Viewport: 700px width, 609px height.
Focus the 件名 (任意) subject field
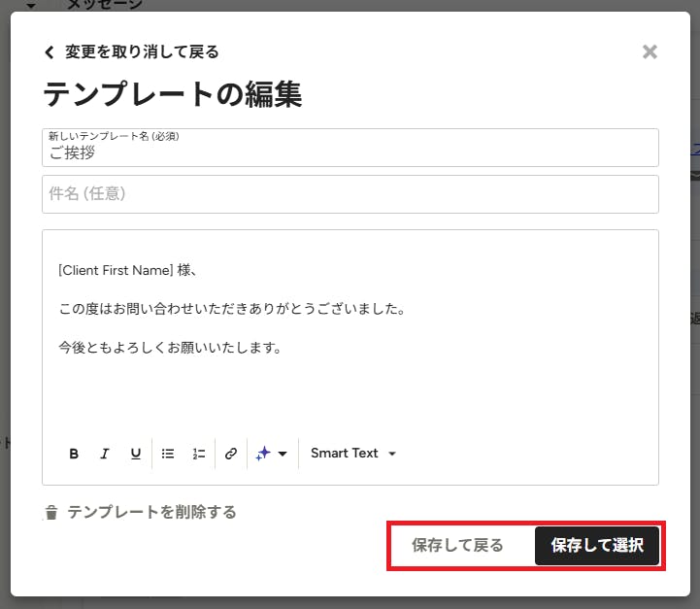[350, 194]
